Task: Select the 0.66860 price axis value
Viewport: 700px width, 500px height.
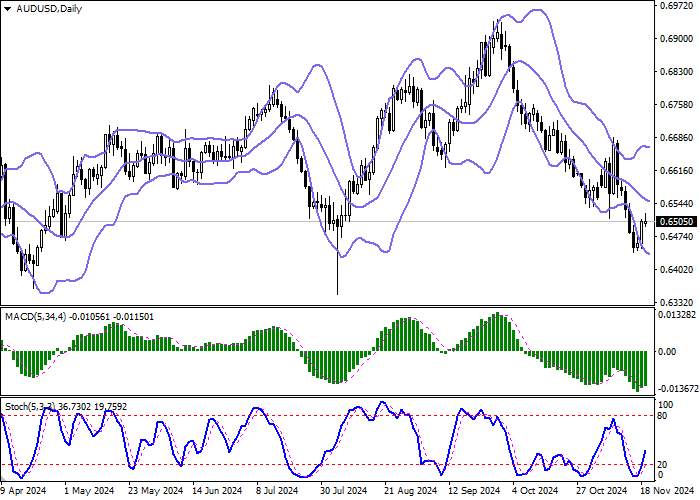Action: (x=676, y=138)
